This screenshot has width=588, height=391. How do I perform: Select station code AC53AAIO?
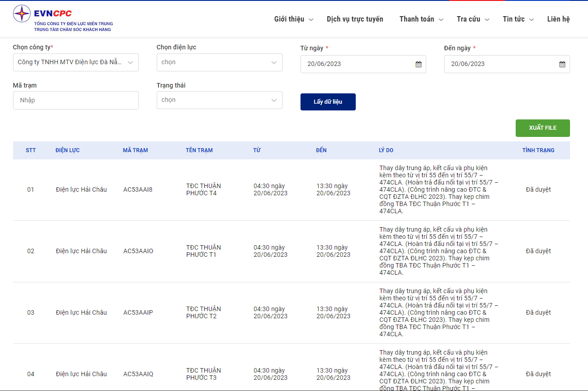[x=138, y=251]
